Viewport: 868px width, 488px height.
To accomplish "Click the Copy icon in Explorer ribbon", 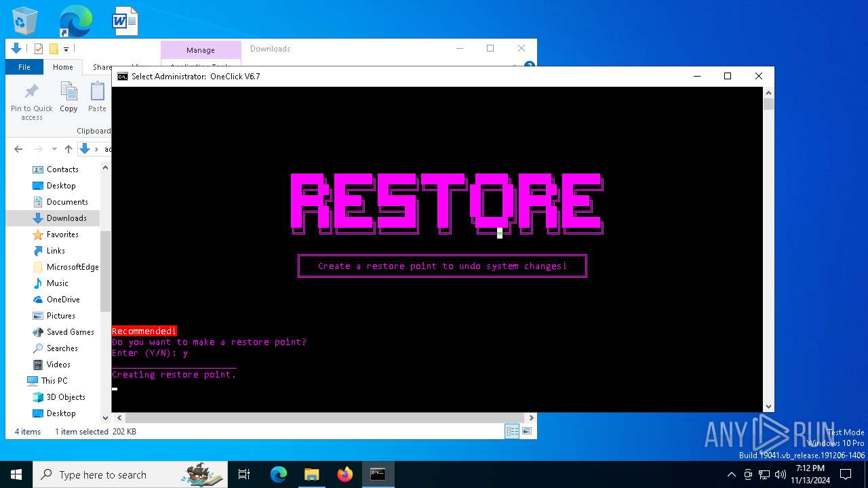I will (x=68, y=98).
